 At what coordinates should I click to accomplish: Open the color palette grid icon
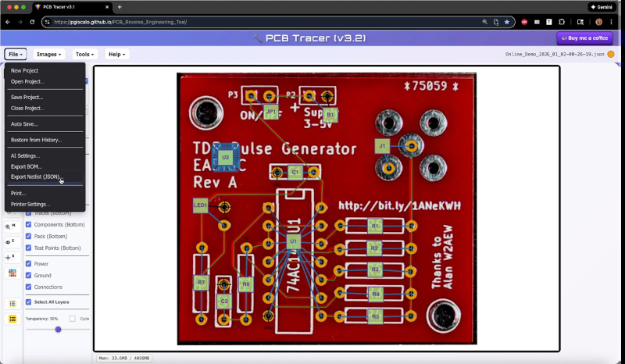click(x=12, y=273)
